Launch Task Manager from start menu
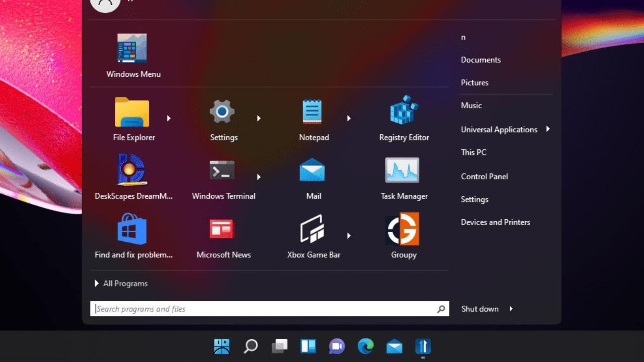Viewport: 644px width, 362px height. point(402,170)
